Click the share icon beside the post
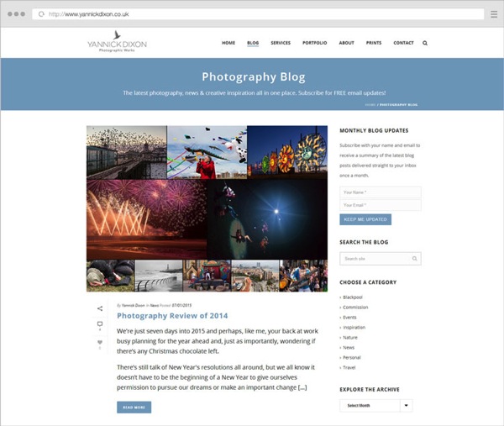This screenshot has width=504, height=426. tap(100, 308)
